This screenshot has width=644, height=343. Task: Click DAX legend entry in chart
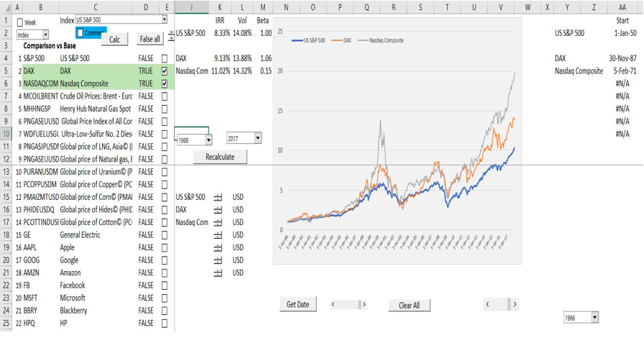click(x=341, y=40)
